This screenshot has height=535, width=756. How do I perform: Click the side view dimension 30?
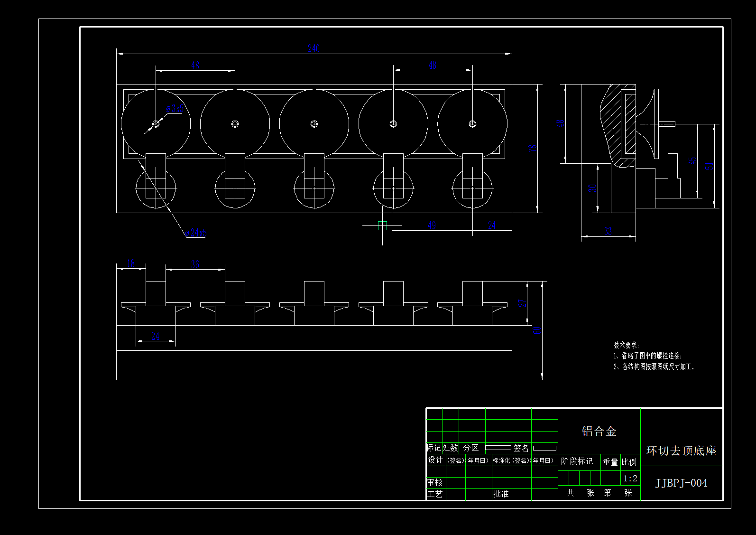click(592, 188)
